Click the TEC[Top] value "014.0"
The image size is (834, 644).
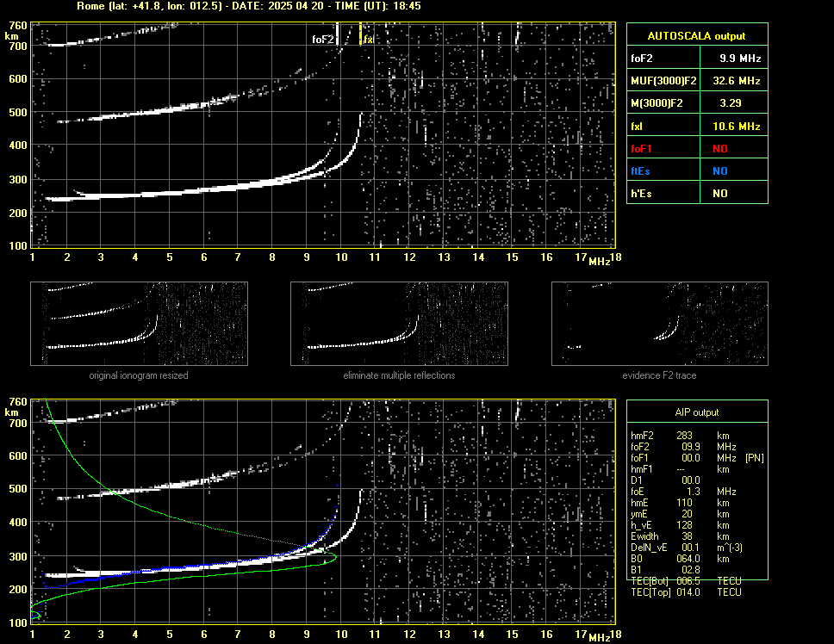tap(688, 592)
